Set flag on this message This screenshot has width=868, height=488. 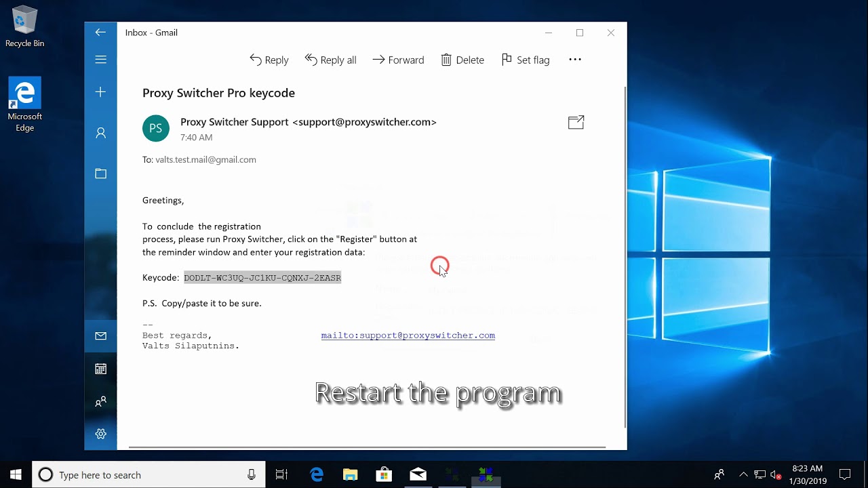(526, 60)
